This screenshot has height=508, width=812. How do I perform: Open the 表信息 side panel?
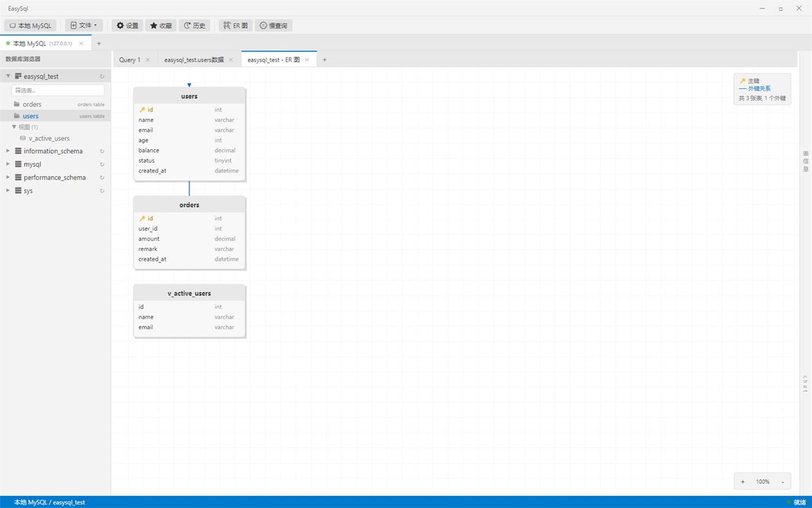[x=806, y=161]
